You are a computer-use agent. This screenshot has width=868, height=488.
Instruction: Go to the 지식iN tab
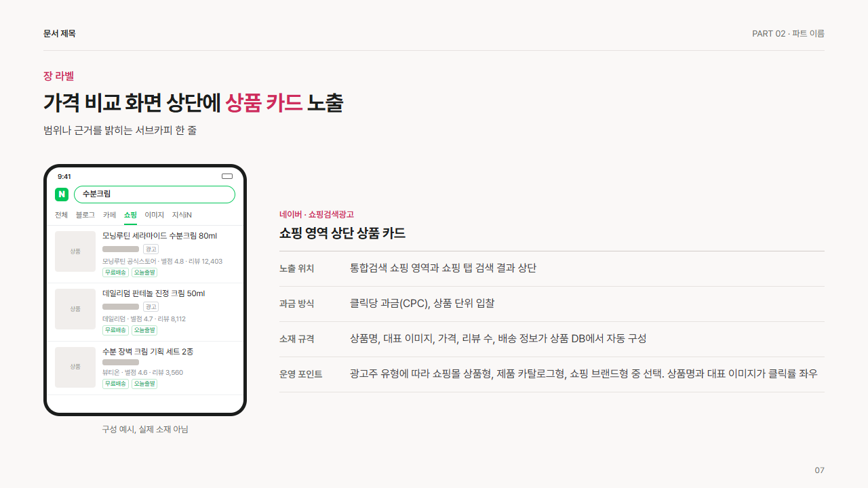click(x=182, y=215)
